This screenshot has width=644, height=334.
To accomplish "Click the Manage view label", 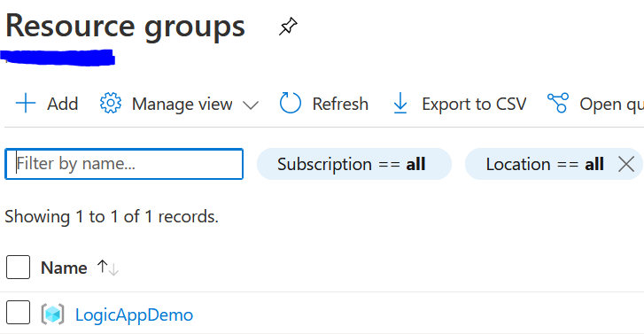I will (x=182, y=104).
